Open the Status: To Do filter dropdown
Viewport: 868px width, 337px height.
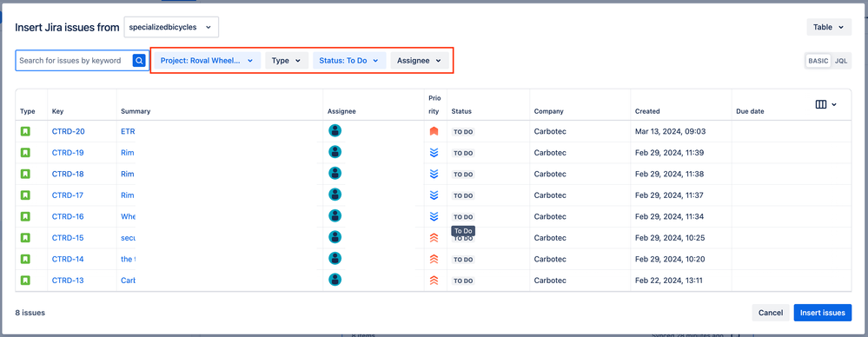coord(349,61)
